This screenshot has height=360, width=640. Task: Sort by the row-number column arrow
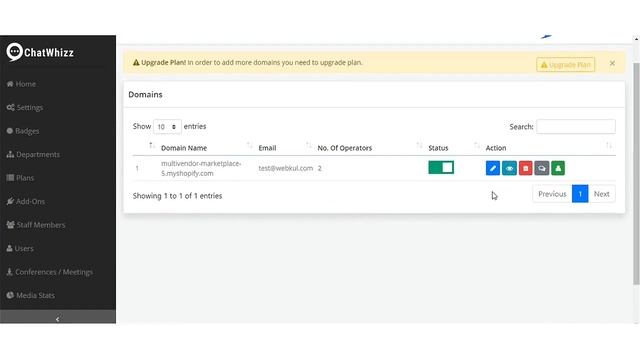coord(151,145)
